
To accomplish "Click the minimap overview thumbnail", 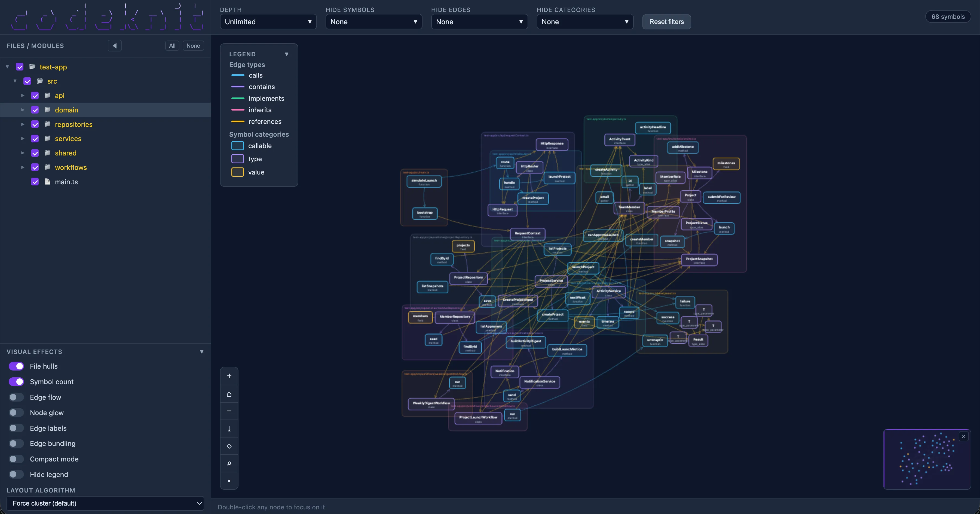I will (927, 459).
